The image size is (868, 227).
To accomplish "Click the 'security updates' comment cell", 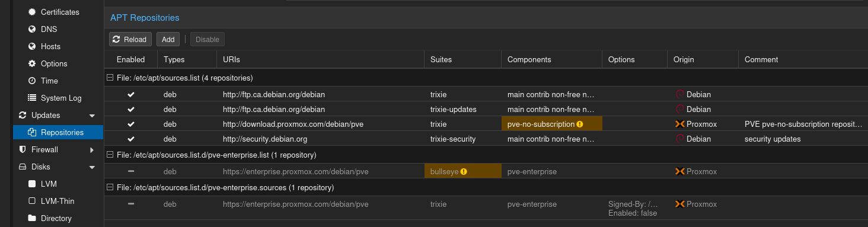I will pyautogui.click(x=803, y=139).
